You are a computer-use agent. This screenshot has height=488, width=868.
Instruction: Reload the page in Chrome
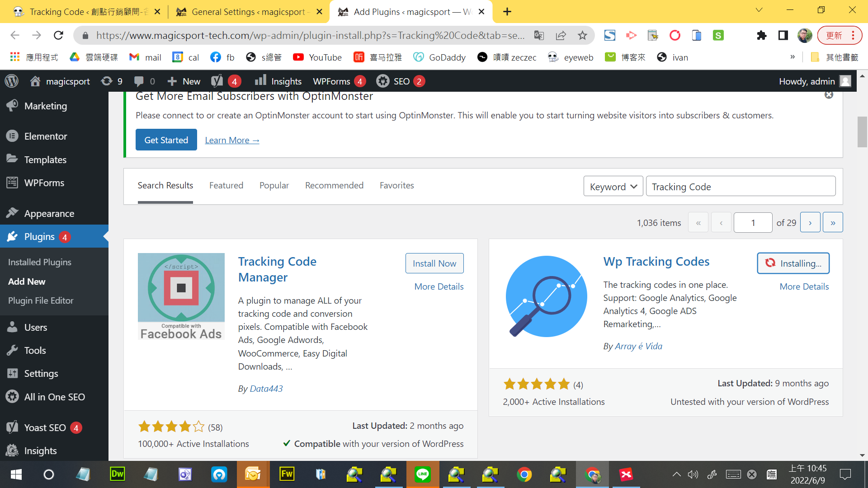pos(58,35)
